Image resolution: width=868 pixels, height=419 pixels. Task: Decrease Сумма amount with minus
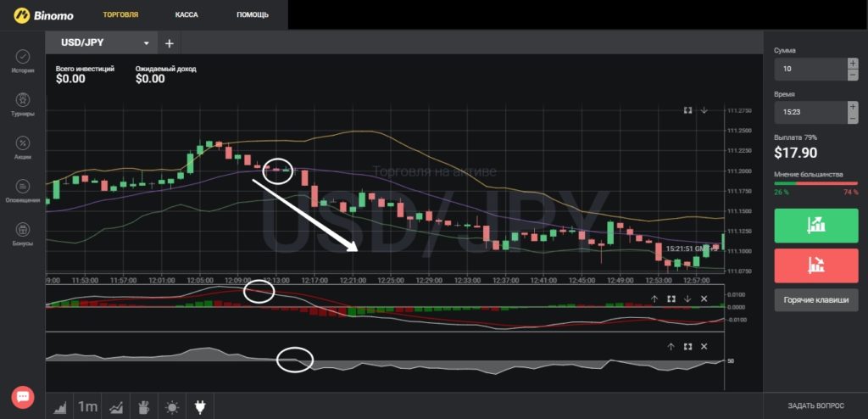[x=853, y=75]
